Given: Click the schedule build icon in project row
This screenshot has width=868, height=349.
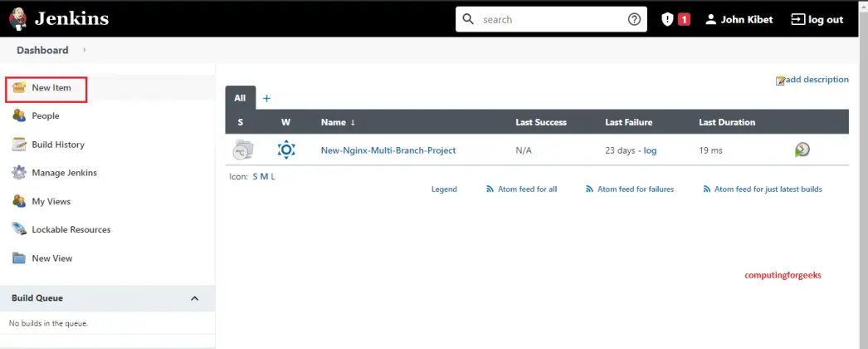Looking at the screenshot, I should pyautogui.click(x=802, y=150).
